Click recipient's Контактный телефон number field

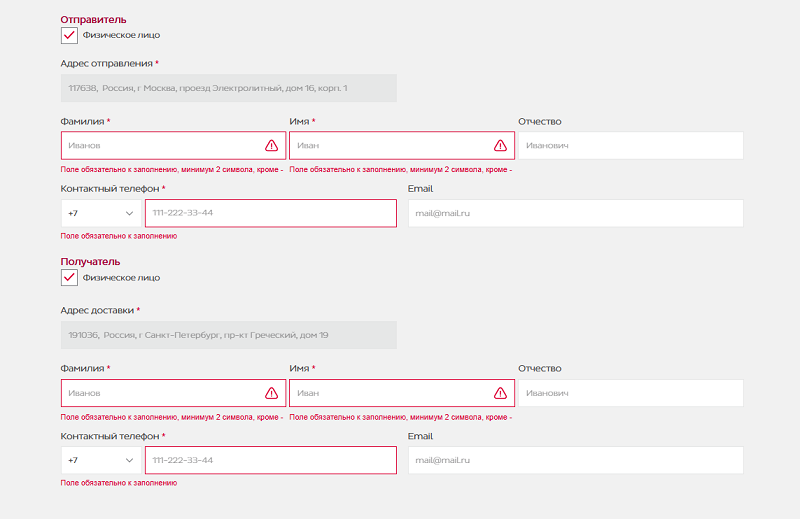click(270, 460)
